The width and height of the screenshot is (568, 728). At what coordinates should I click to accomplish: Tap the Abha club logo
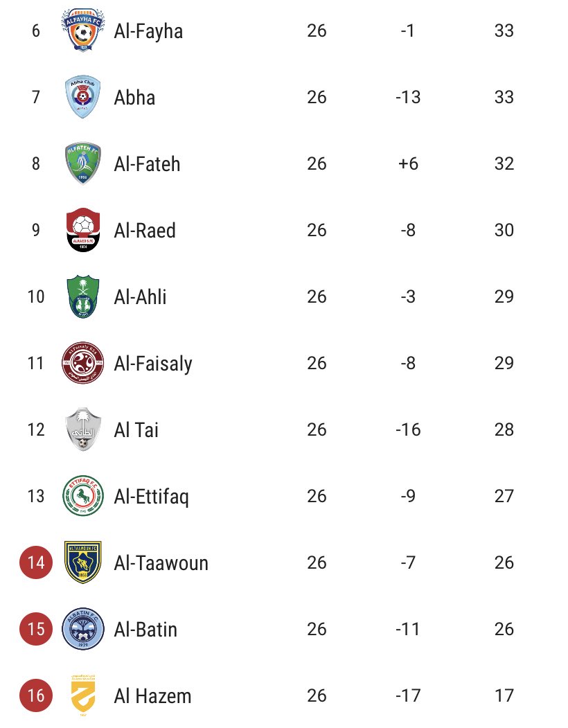pos(82,97)
